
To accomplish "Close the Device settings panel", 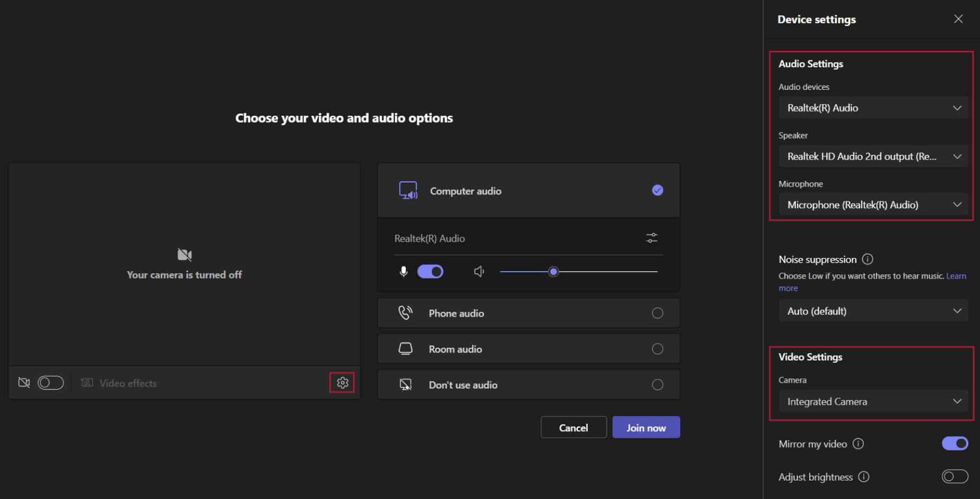I will pyautogui.click(x=958, y=19).
